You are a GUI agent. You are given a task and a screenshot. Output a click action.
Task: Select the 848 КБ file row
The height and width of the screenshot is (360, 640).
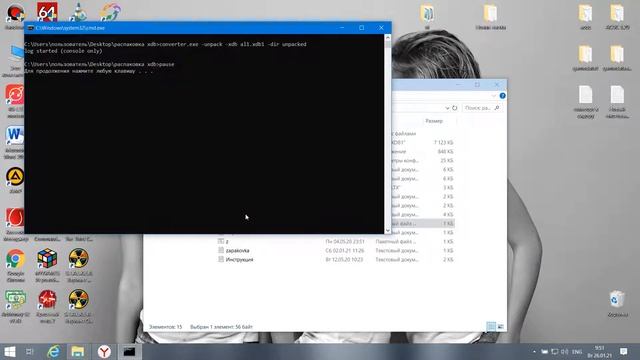click(x=423, y=151)
